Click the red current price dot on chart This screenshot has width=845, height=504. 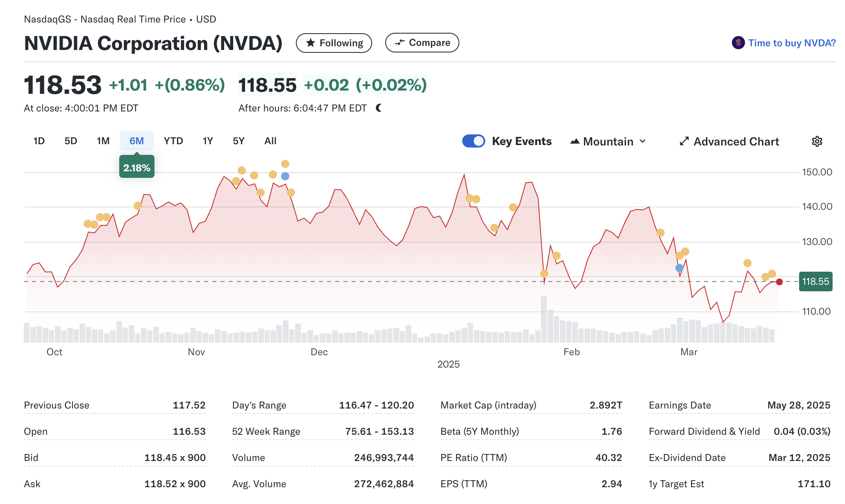(779, 282)
